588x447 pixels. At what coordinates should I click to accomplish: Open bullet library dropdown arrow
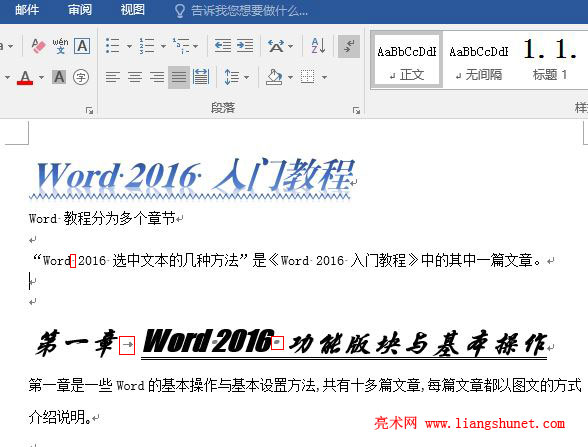point(129,46)
